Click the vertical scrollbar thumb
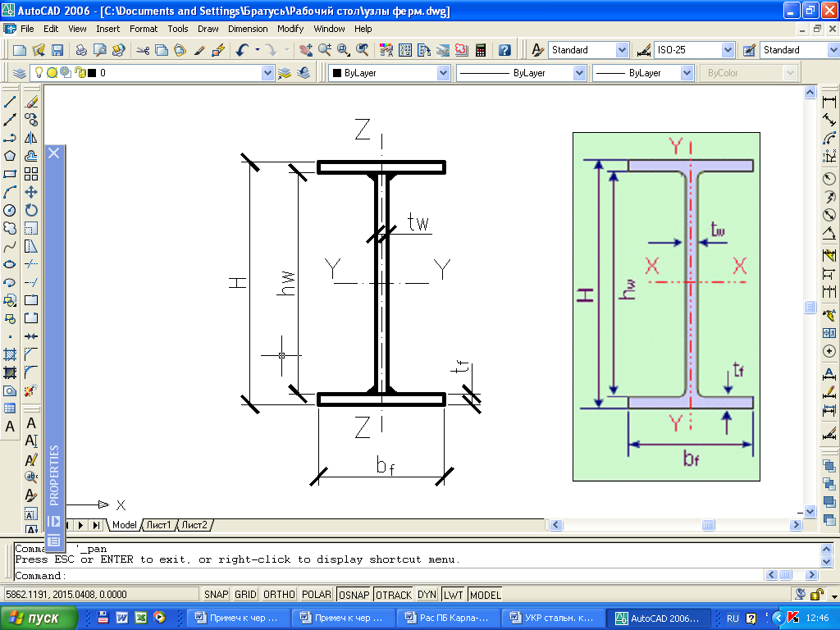 point(810,307)
